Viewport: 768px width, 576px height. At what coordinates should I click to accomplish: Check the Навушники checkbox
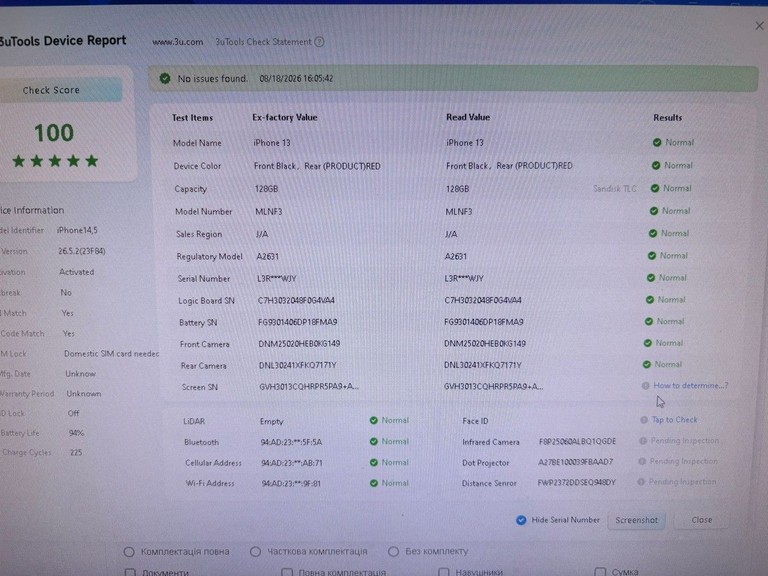(444, 572)
